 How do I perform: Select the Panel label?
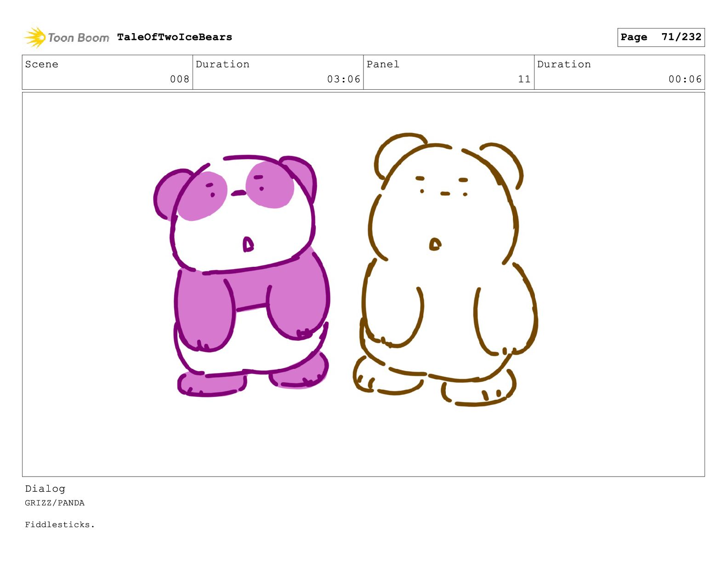point(383,64)
